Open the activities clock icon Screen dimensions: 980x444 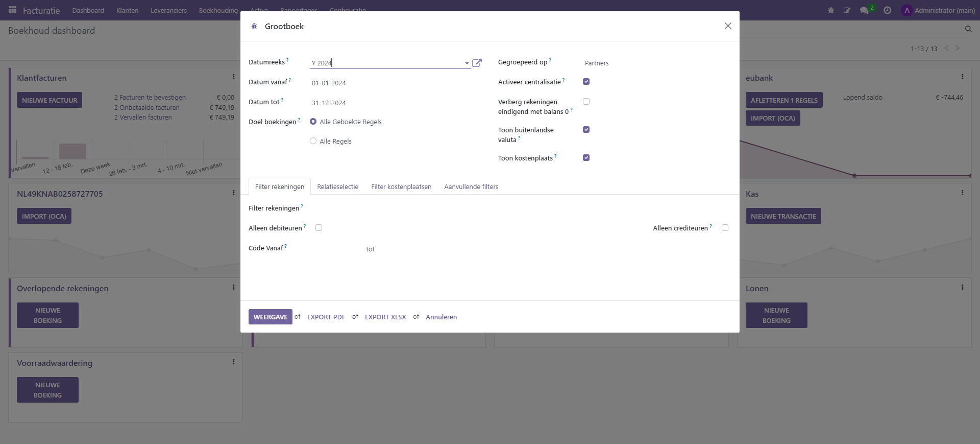click(888, 10)
